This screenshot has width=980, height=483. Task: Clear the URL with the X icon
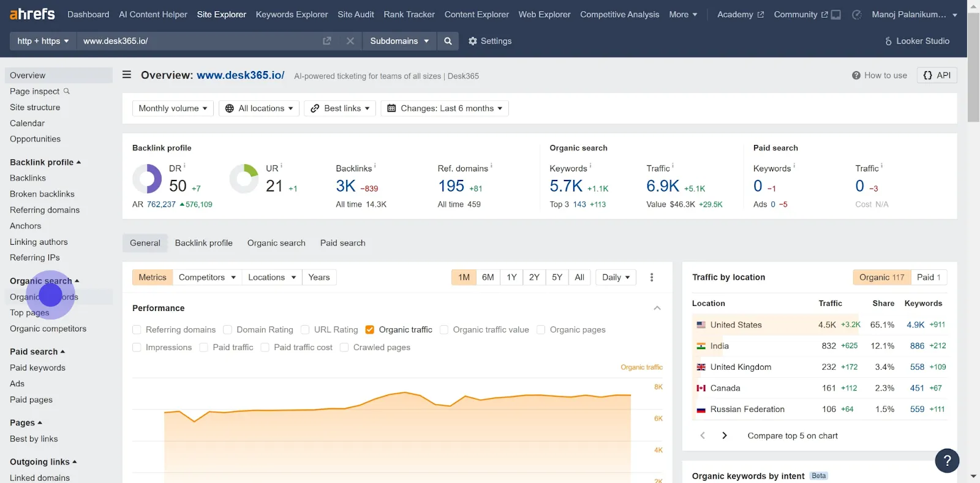[350, 41]
